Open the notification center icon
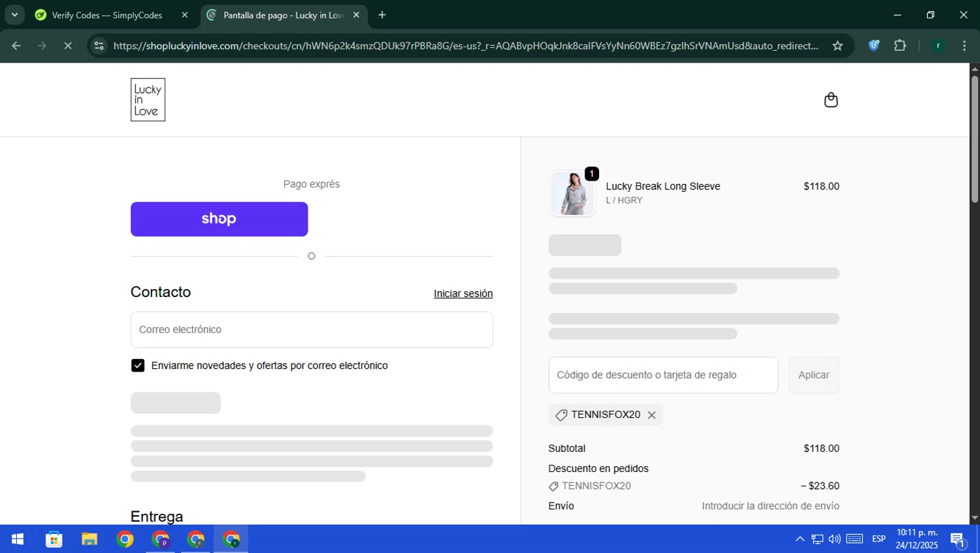This screenshot has height=553, width=980. (x=958, y=539)
